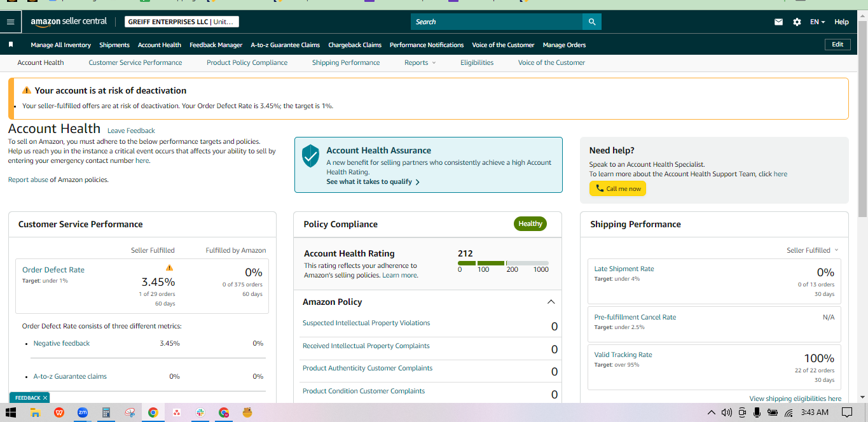
Task: Select the Customer Service Performance tab
Action: (x=135, y=62)
